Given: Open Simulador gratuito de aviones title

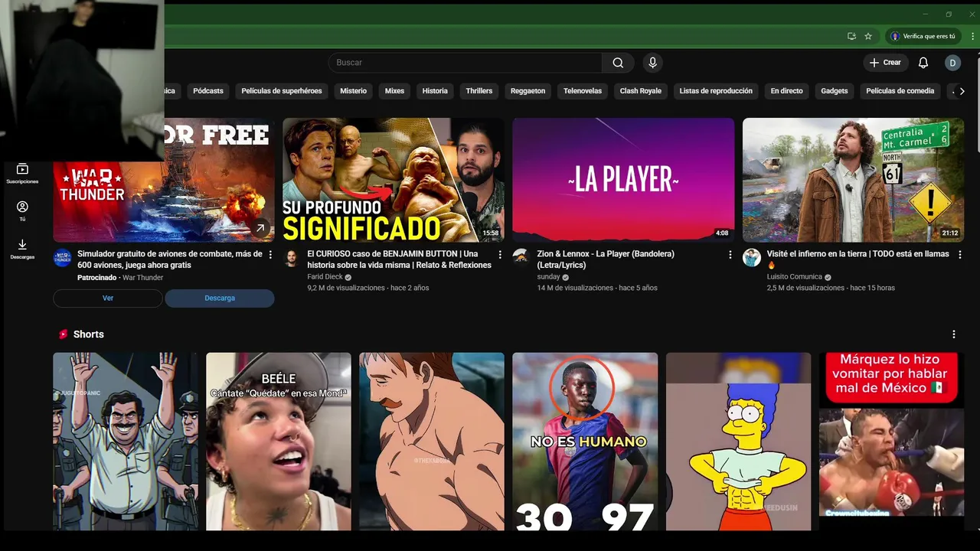Looking at the screenshot, I should click(x=169, y=259).
